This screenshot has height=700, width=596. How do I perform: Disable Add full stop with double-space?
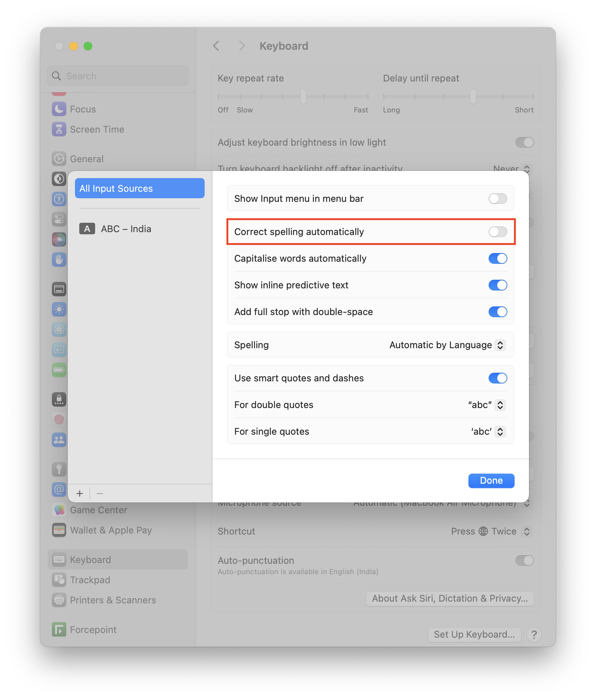pyautogui.click(x=498, y=312)
